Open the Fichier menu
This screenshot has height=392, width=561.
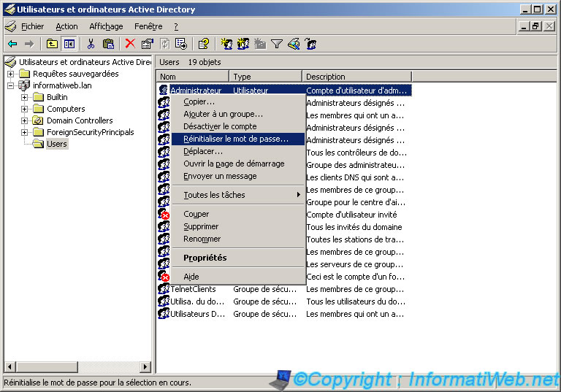point(33,26)
